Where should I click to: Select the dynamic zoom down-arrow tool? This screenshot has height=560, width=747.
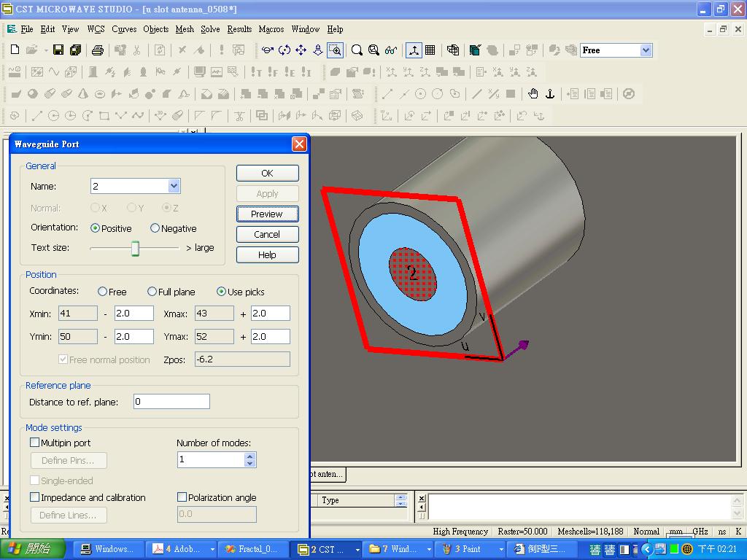coord(318,50)
